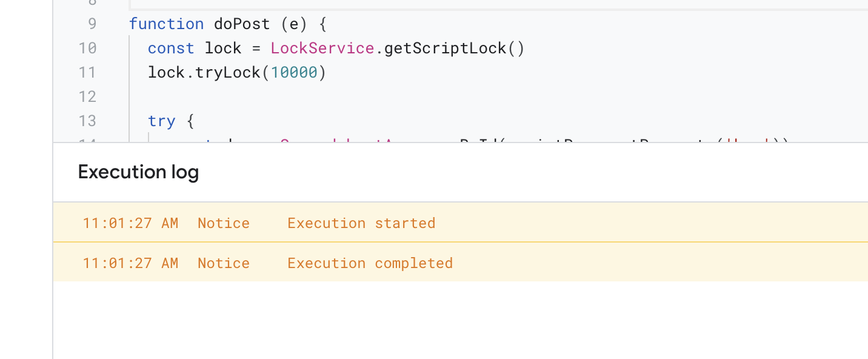This screenshot has height=359, width=868.
Task: Select the 'Execution completed' log entry
Action: [370, 263]
